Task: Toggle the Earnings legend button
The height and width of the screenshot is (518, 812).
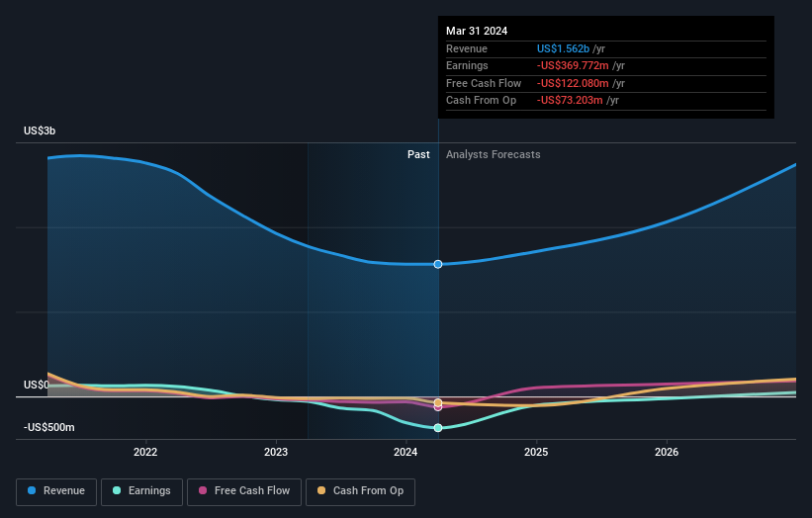Action: (x=141, y=491)
